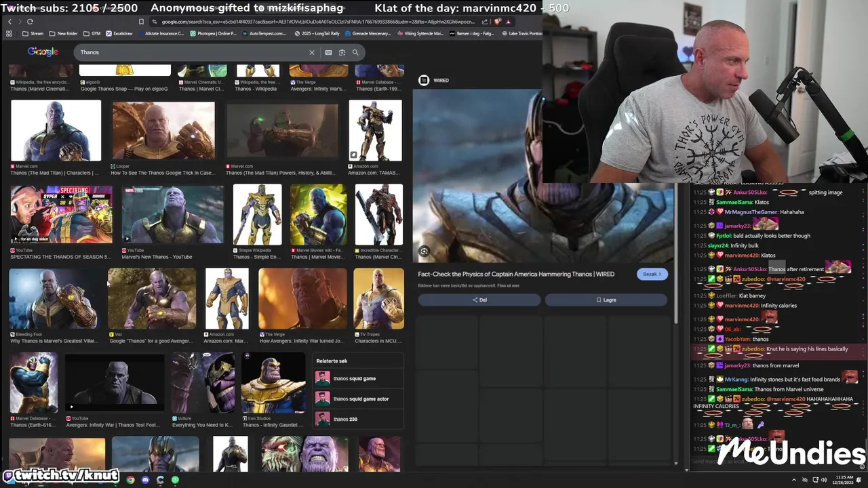Go back with the browser back arrow
Screen dimensions: 868x488
click(x=9, y=22)
